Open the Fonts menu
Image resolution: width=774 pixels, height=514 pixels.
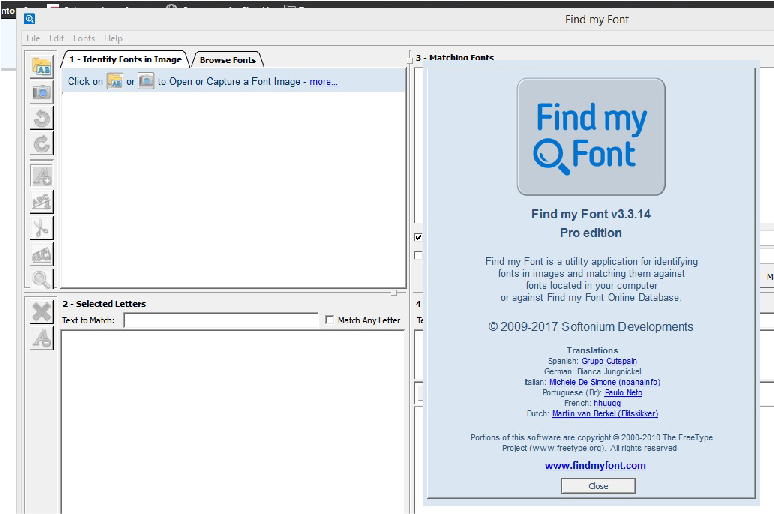point(84,38)
